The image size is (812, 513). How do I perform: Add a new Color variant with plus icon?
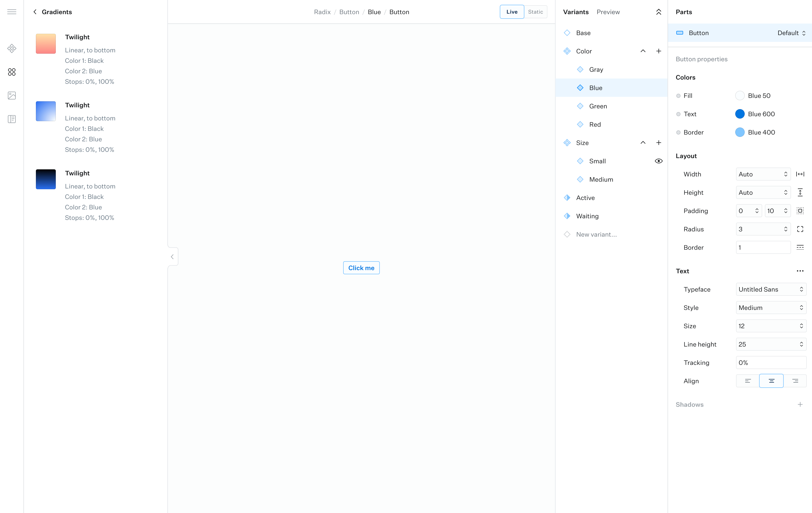pos(659,51)
